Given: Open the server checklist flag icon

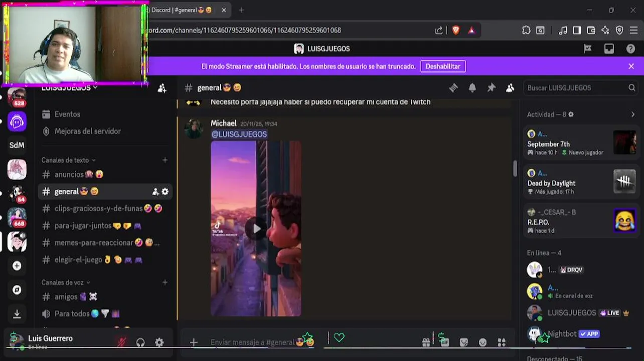Looking at the screenshot, I should point(587,49).
